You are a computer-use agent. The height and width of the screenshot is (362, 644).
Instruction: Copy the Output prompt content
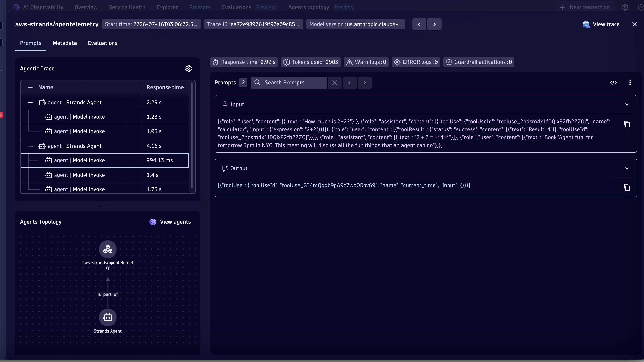[x=627, y=188]
